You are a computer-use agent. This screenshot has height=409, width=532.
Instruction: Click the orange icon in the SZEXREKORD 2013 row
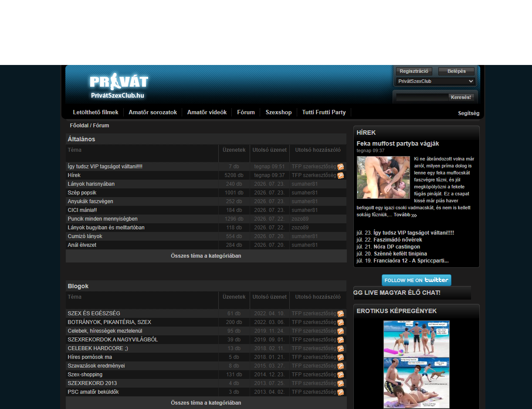click(341, 384)
